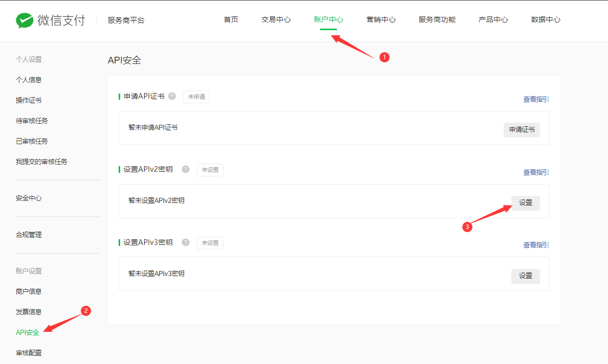
Task: Switch to 交易中心 tab
Action: click(276, 20)
